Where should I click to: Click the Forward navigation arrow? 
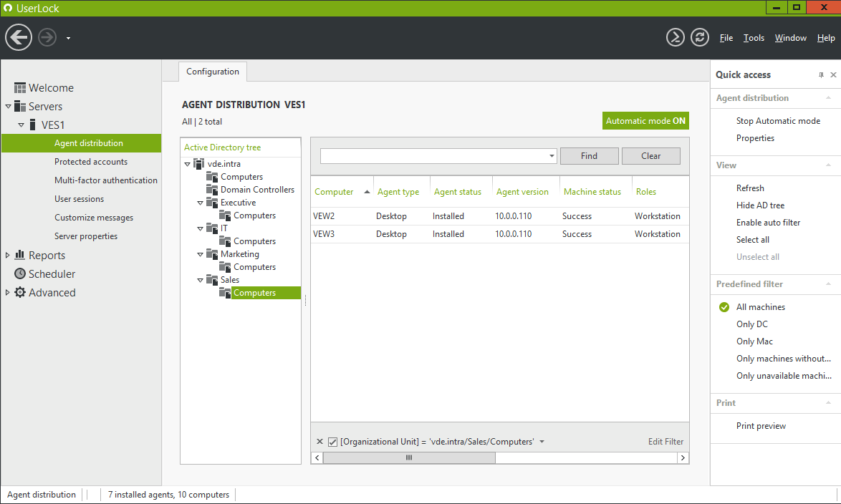[x=47, y=37]
